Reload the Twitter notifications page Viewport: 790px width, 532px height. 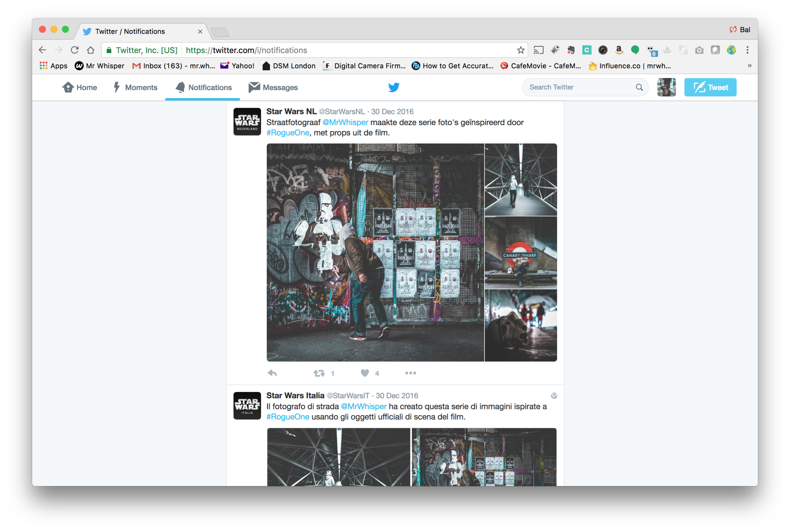(75, 50)
